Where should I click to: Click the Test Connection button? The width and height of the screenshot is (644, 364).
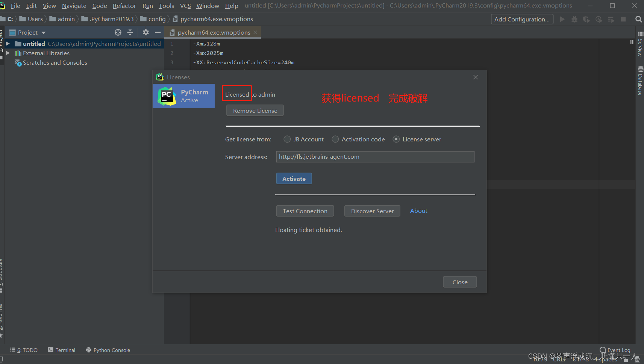(x=305, y=211)
